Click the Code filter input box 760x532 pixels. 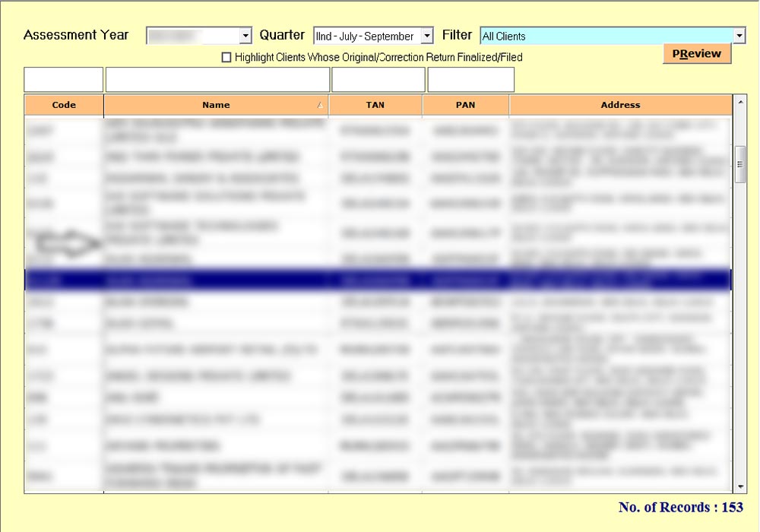(63, 80)
